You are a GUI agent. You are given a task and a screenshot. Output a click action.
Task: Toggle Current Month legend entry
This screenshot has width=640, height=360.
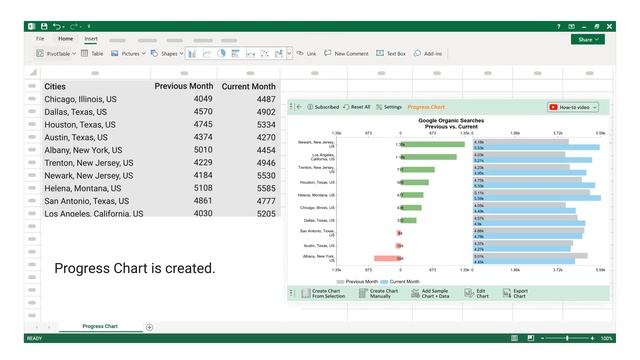(x=400, y=282)
